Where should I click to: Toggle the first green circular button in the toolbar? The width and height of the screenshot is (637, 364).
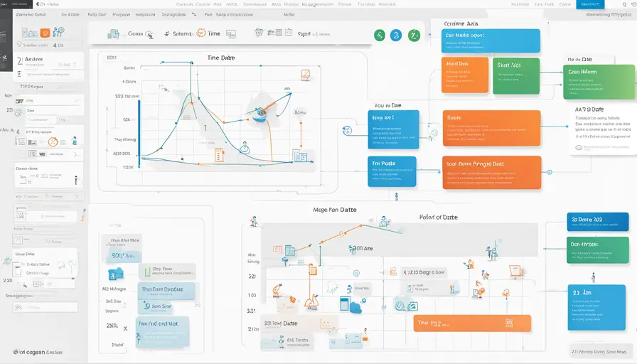[380, 36]
